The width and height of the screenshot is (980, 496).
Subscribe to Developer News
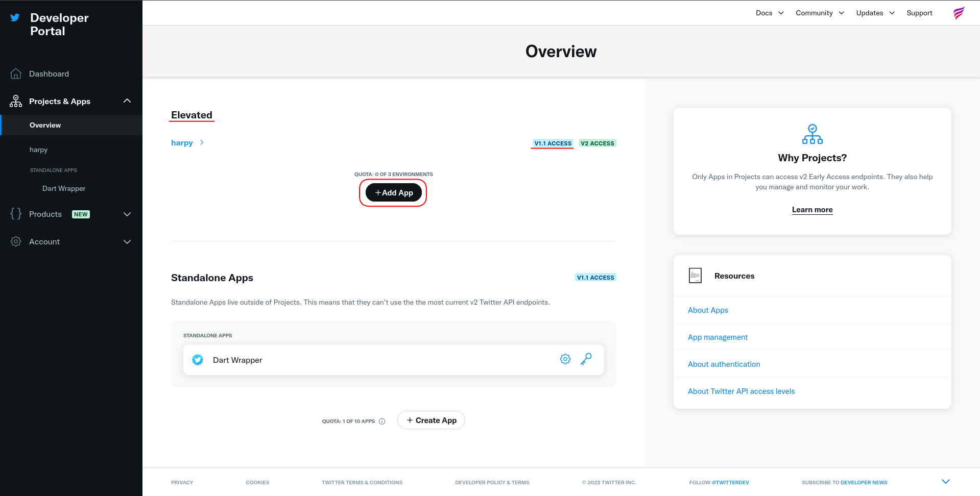[x=864, y=482]
